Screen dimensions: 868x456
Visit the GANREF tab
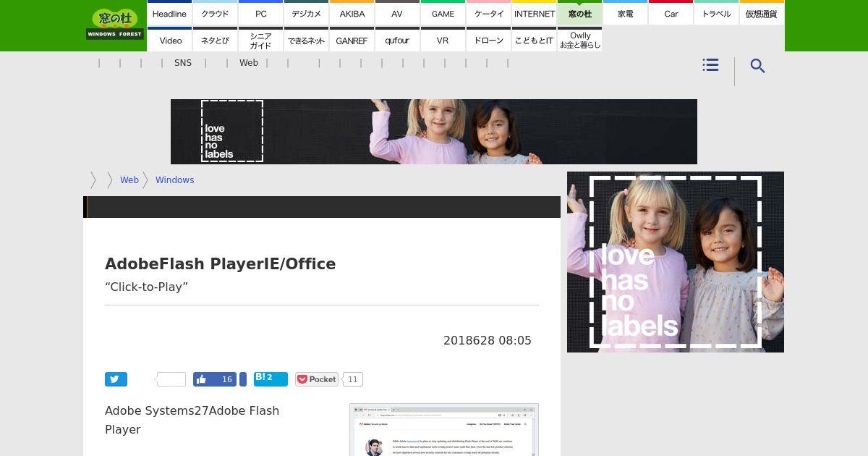point(352,41)
